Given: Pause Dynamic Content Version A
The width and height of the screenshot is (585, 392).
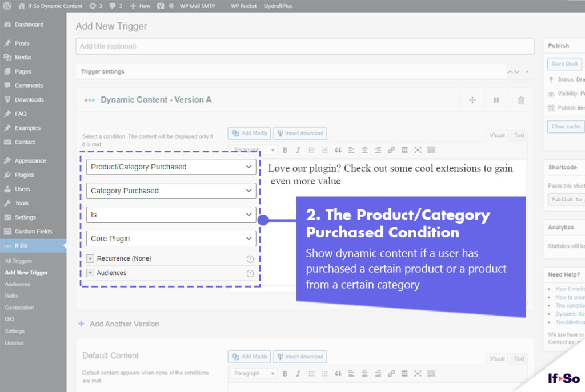Looking at the screenshot, I should [496, 100].
